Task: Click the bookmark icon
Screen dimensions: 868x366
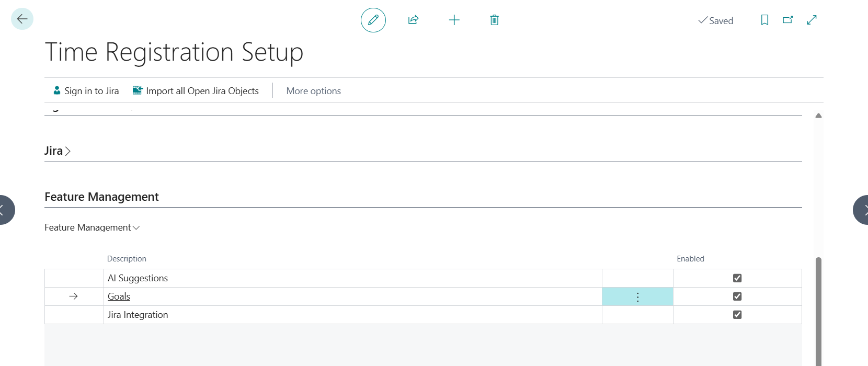Action: pyautogui.click(x=764, y=20)
